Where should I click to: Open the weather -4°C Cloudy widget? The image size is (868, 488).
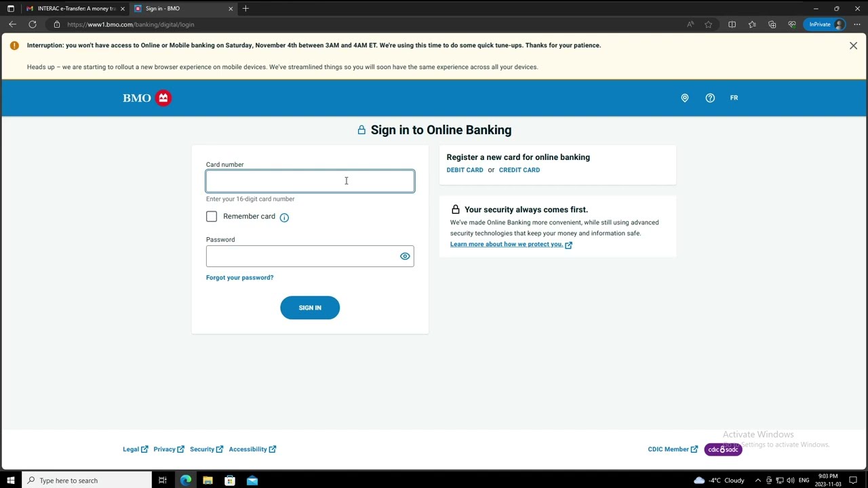719,481
